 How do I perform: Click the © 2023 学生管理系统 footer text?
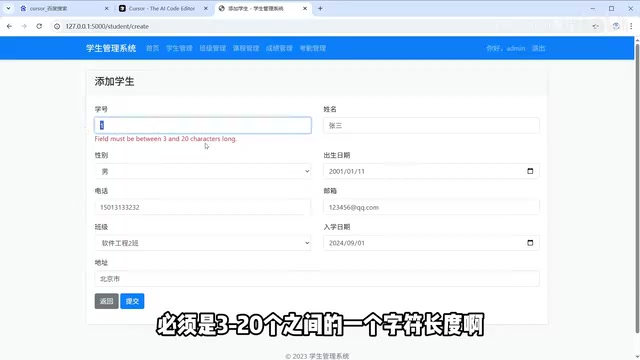(x=317, y=356)
